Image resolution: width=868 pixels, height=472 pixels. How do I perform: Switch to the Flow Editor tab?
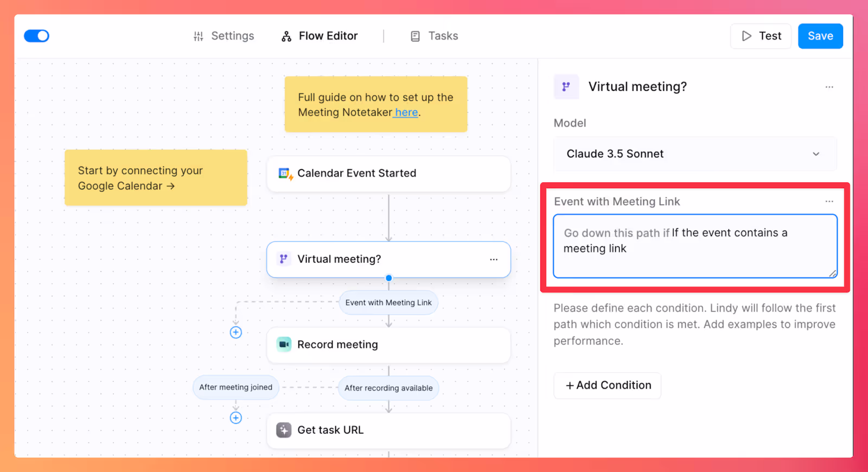tap(320, 36)
